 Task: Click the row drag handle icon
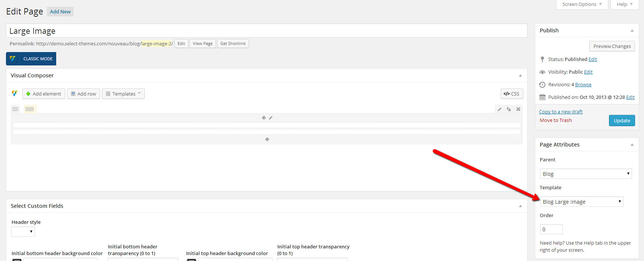tap(15, 109)
